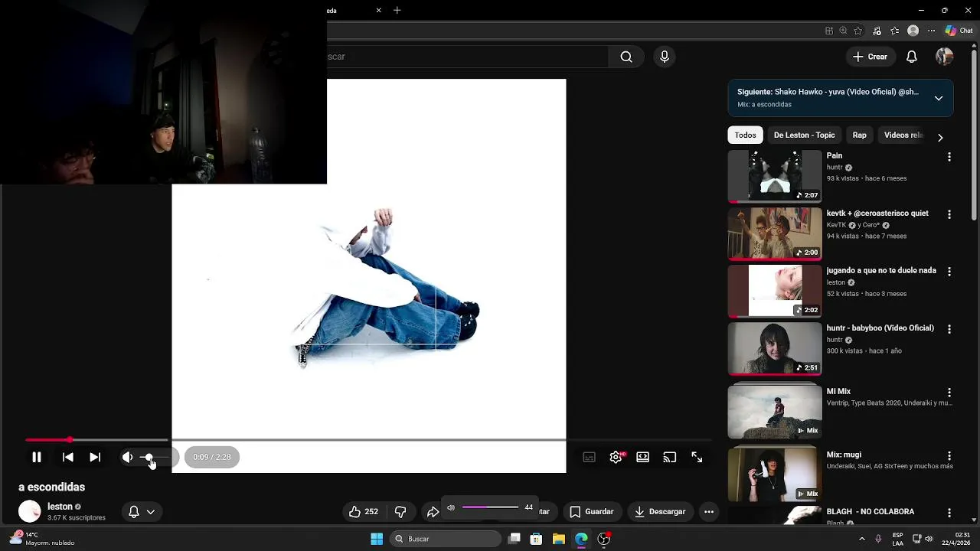Image resolution: width=980 pixels, height=551 pixels.
Task: Close the current browser tab
Action: 378,11
